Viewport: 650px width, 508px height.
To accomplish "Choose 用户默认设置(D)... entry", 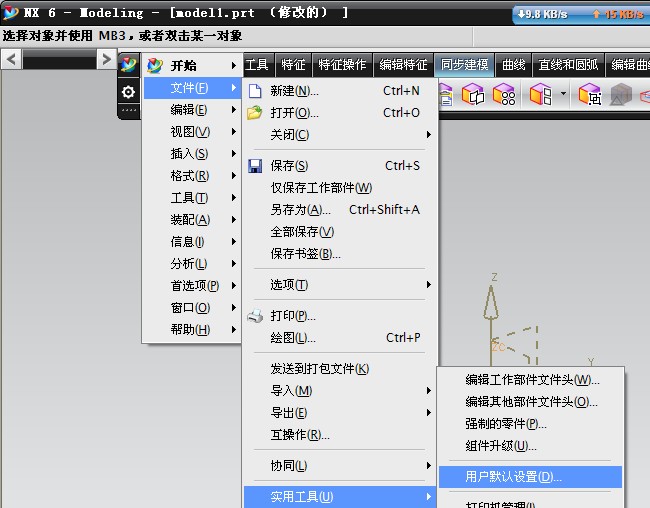I will coord(531,477).
